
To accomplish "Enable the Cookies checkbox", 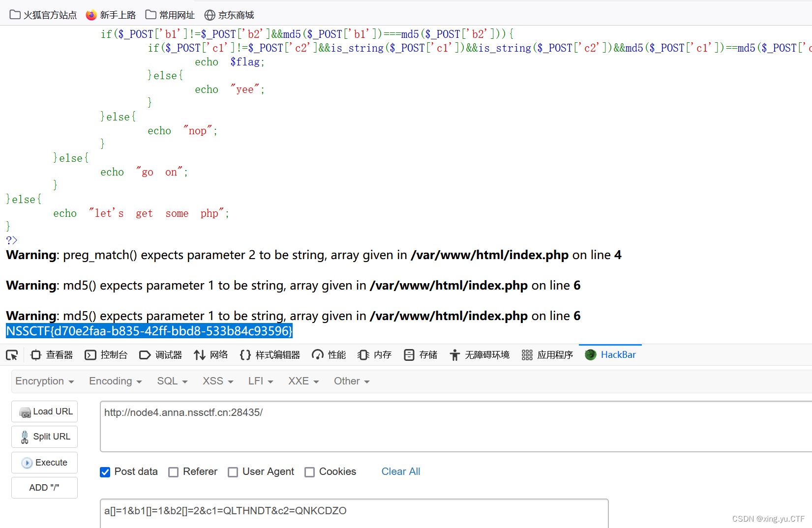I will pyautogui.click(x=309, y=472).
